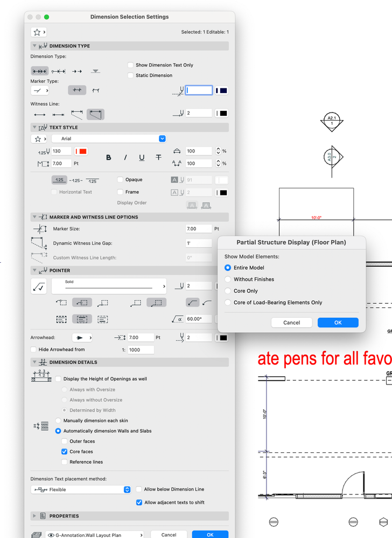This screenshot has height=538, width=392.
Task: Select right text alignment icon in Pointer
Action: pos(102,319)
